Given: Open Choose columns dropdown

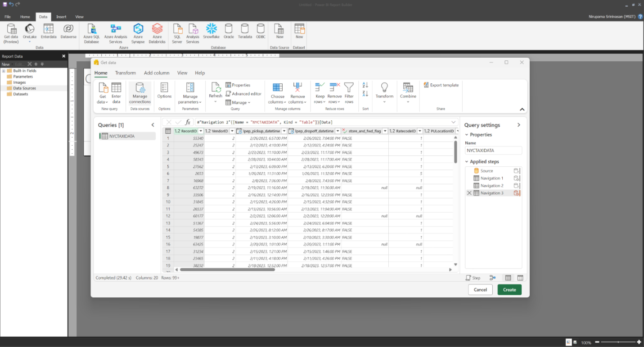Looking at the screenshot, I should click(278, 93).
